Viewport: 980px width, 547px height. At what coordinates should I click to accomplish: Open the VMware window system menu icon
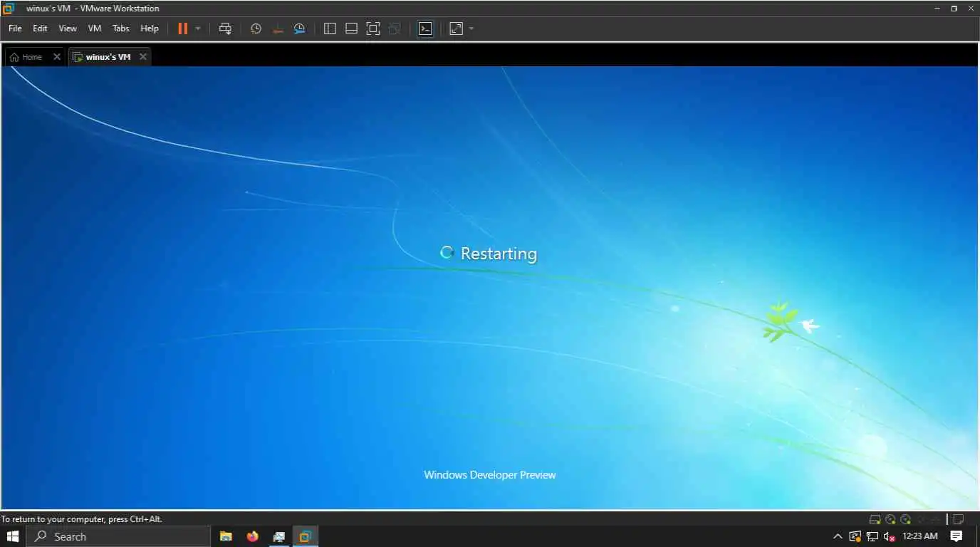[9, 9]
